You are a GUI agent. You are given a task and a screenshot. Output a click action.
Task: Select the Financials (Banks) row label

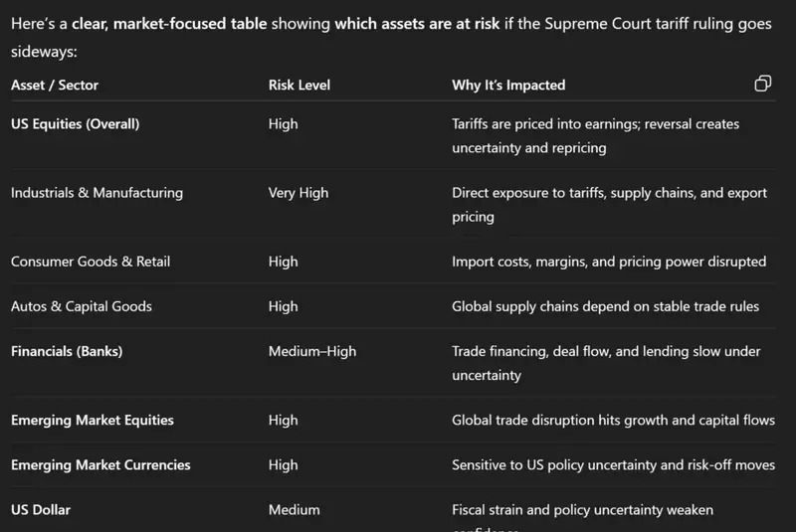point(67,351)
